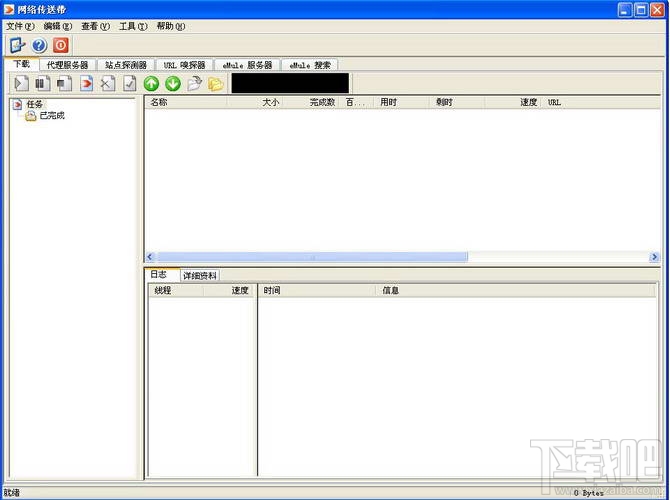This screenshot has width=670, height=500.
Task: Close the 网络传送带 window
Action: pyautogui.click(x=657, y=9)
